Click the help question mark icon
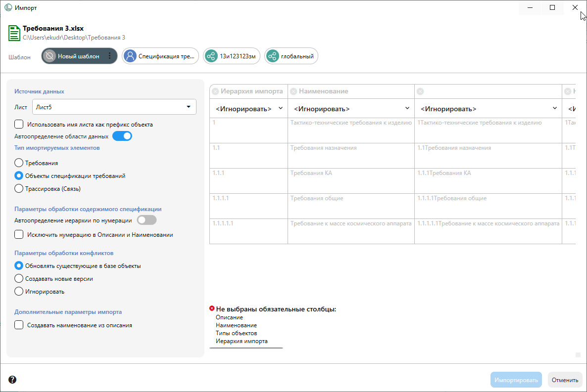 [x=12, y=380]
